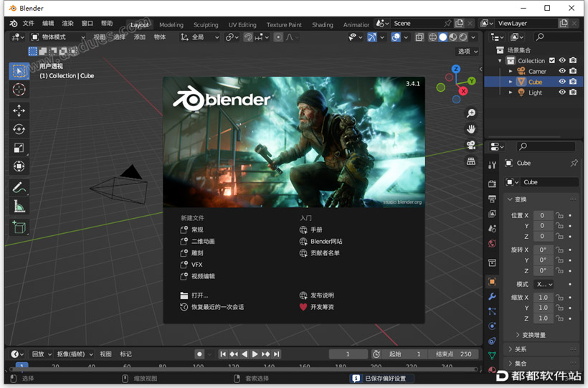Viewport: 588px width, 388px height.
Task: Expand the Light tree item
Action: (511, 92)
